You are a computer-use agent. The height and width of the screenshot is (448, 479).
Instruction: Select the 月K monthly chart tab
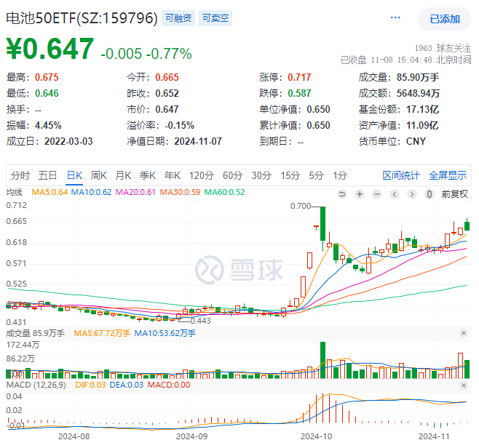[x=123, y=175]
